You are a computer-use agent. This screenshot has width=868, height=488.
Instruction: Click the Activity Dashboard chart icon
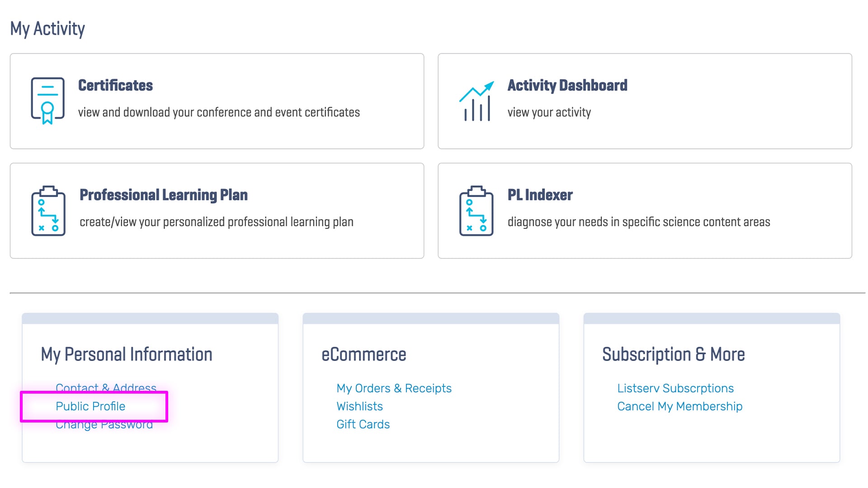click(476, 101)
